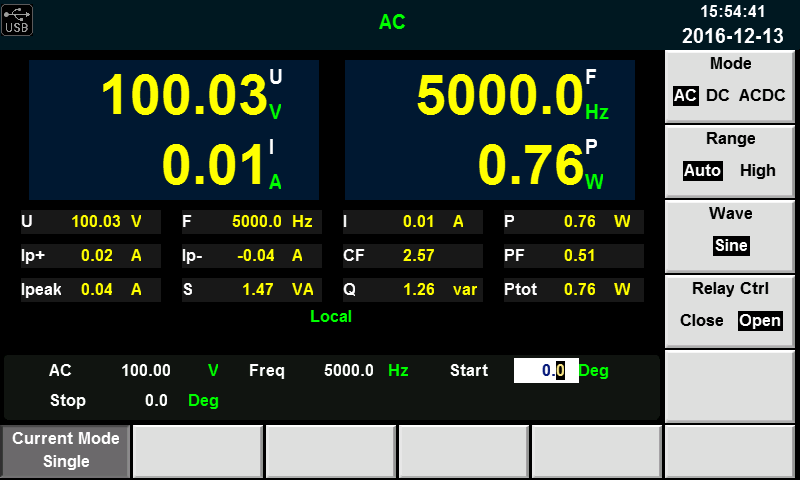Set Range to High

[x=757, y=170]
